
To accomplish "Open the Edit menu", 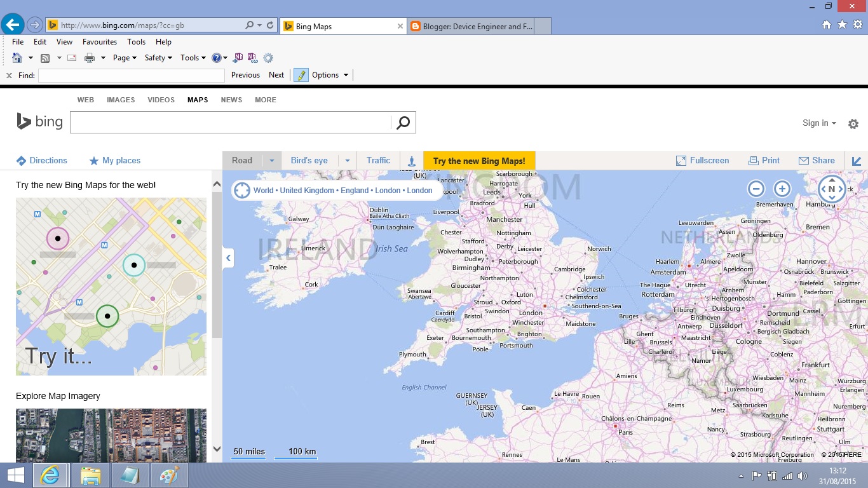I will click(x=40, y=42).
